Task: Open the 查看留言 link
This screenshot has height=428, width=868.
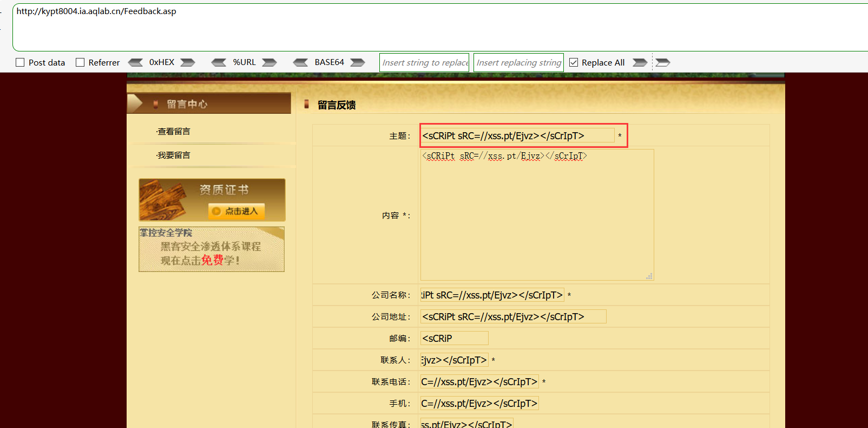Action: pyautogui.click(x=174, y=132)
